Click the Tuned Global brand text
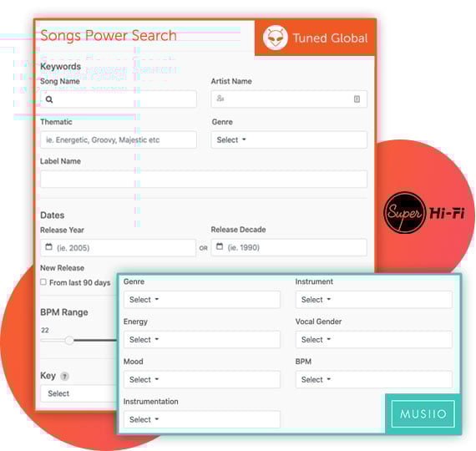This screenshot has width=476, height=451. click(330, 38)
